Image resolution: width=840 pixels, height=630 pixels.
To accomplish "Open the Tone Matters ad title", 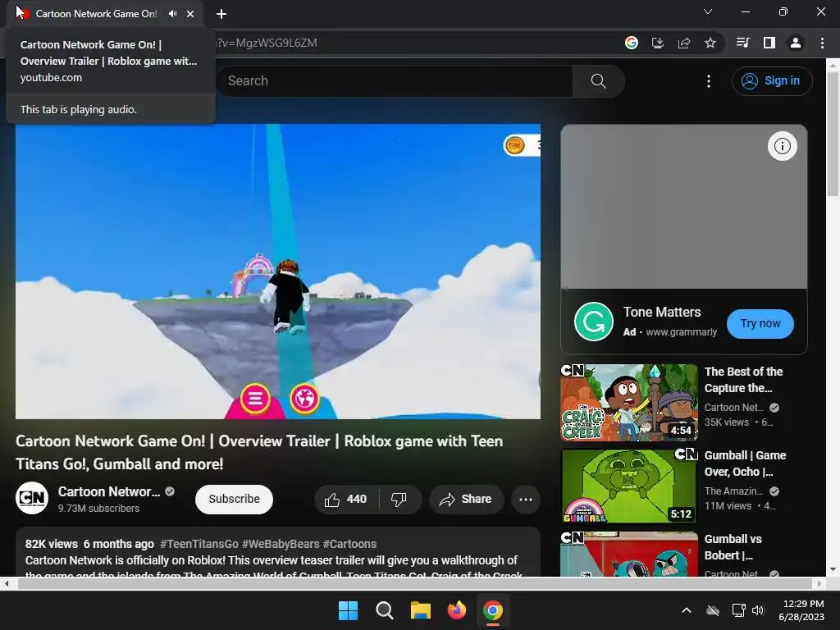I will [x=662, y=312].
